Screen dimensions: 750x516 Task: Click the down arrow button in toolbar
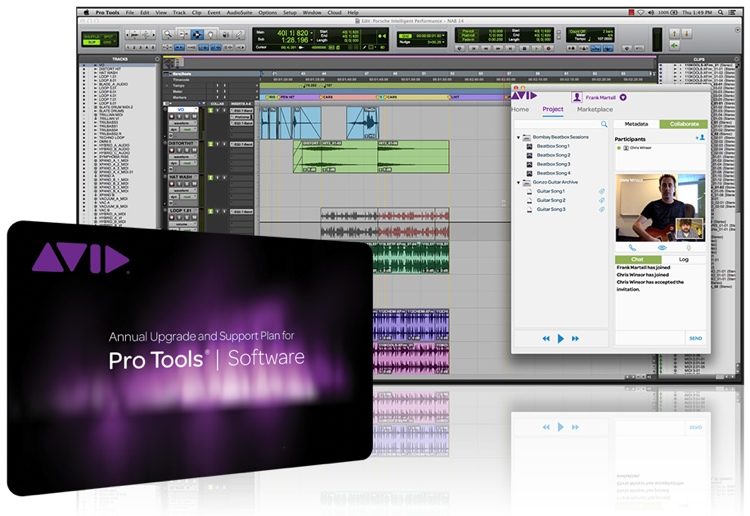coord(687,33)
